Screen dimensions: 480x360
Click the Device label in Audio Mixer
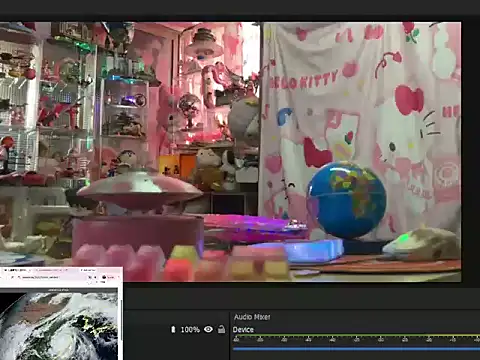click(x=243, y=330)
